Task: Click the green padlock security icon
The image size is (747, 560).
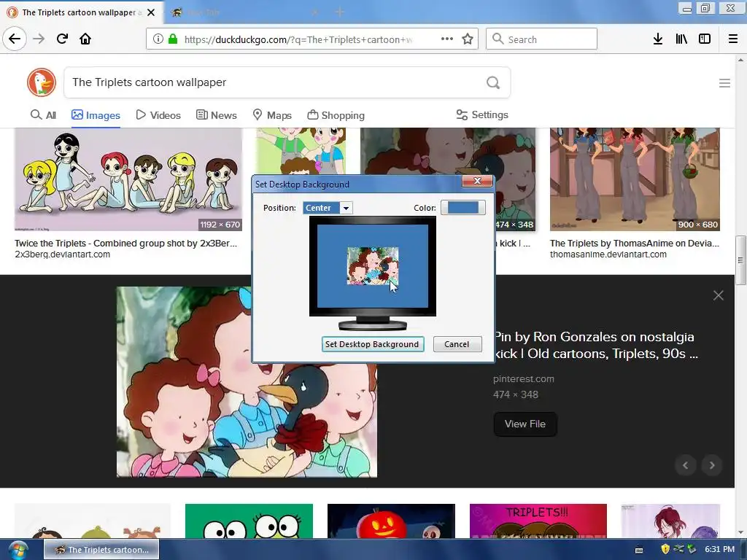Action: pos(173,39)
